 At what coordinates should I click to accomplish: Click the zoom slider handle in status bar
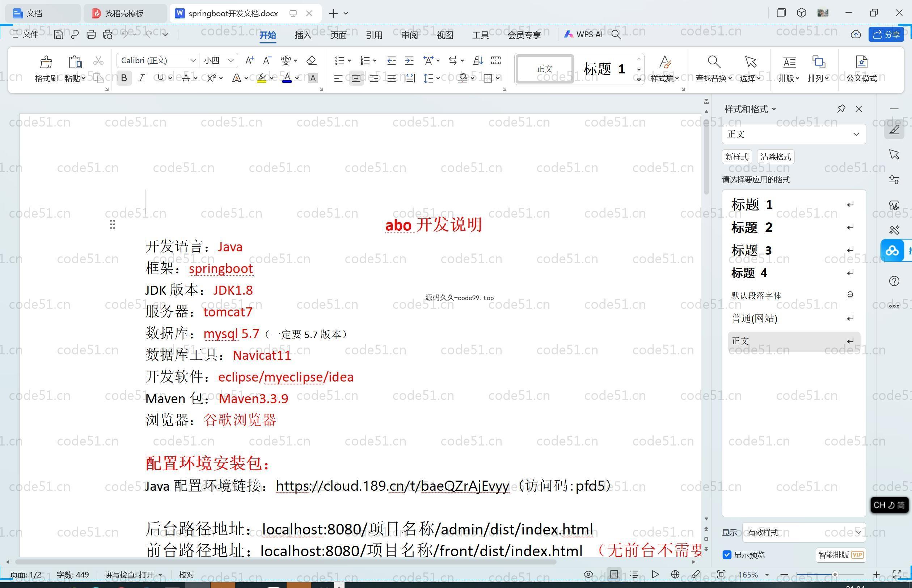(835, 575)
